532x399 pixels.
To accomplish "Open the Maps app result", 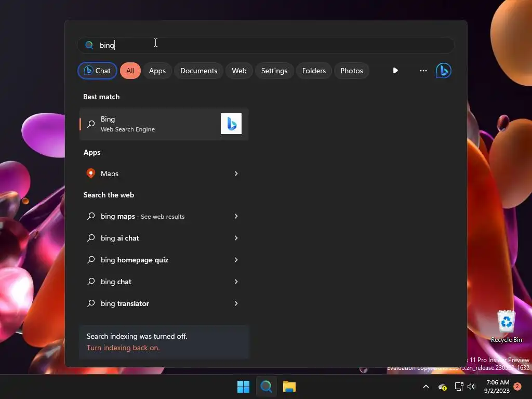I will click(164, 174).
